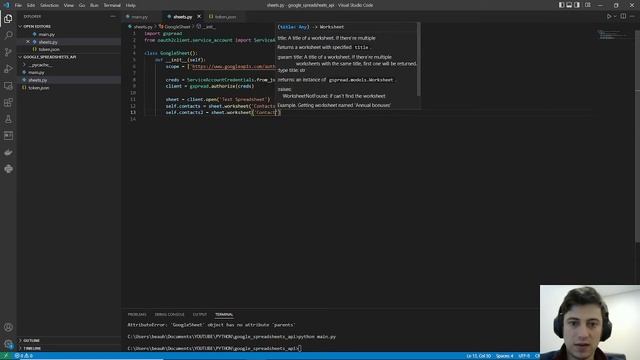Run the Python file with play button
Image resolution: width=640 pixels, height=360 pixels.
click(609, 16)
